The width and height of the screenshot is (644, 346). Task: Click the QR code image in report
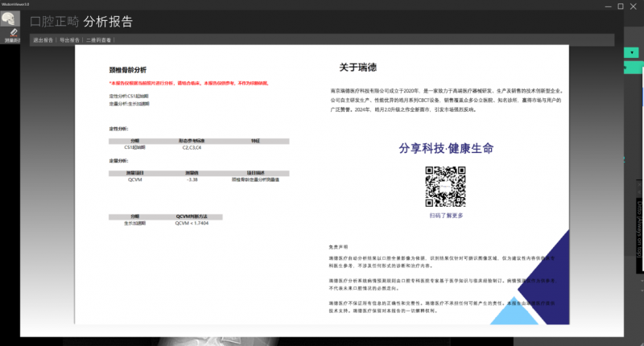445,185
